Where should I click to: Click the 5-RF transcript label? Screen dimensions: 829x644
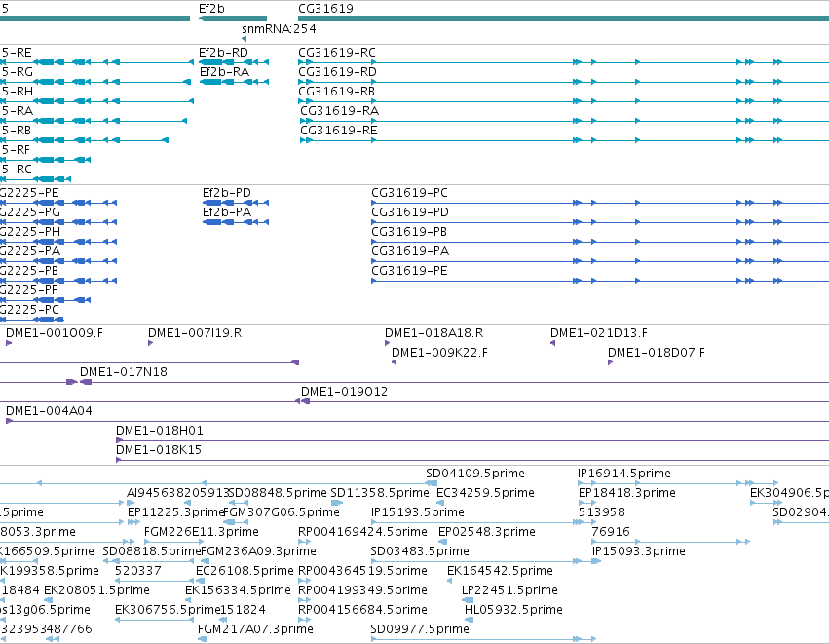tap(16, 150)
